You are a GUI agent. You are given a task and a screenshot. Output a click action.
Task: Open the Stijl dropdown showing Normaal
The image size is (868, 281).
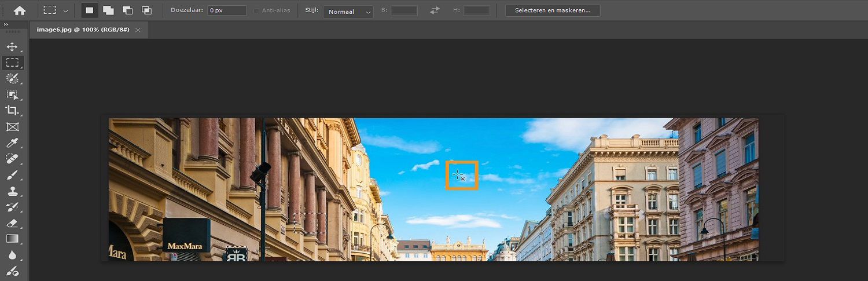pos(348,11)
